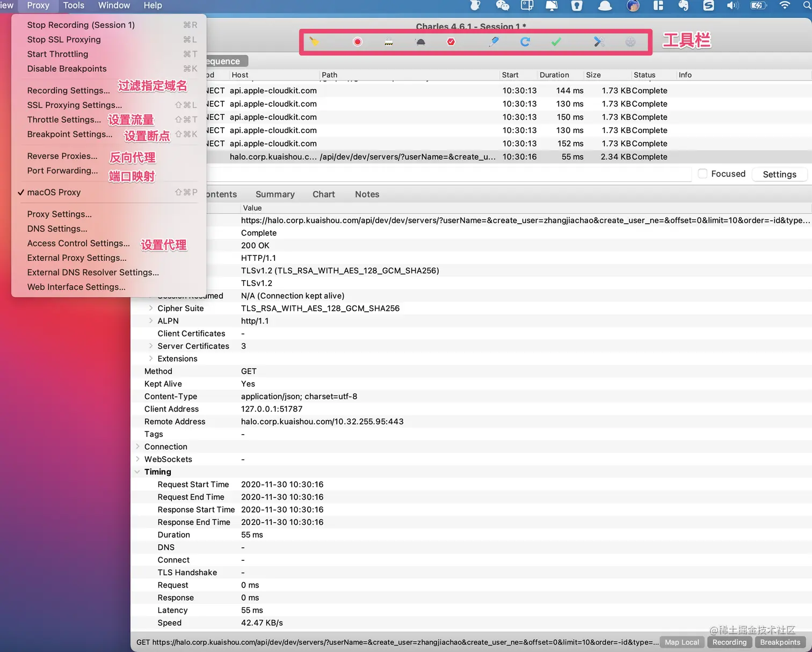812x652 pixels.
Task: Click the blue Repeat request icon
Action: (x=525, y=42)
